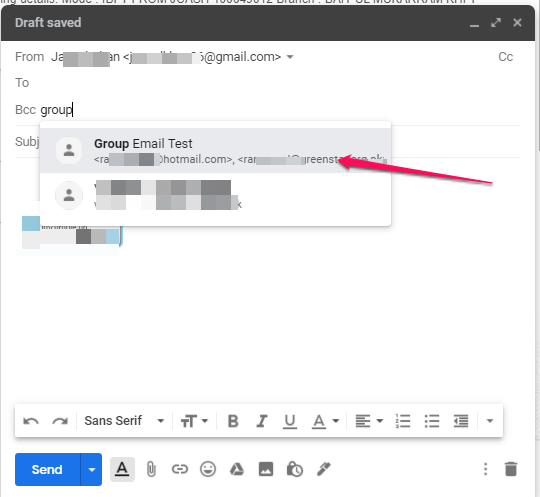Click the attach files paperclip icon

tap(151, 469)
